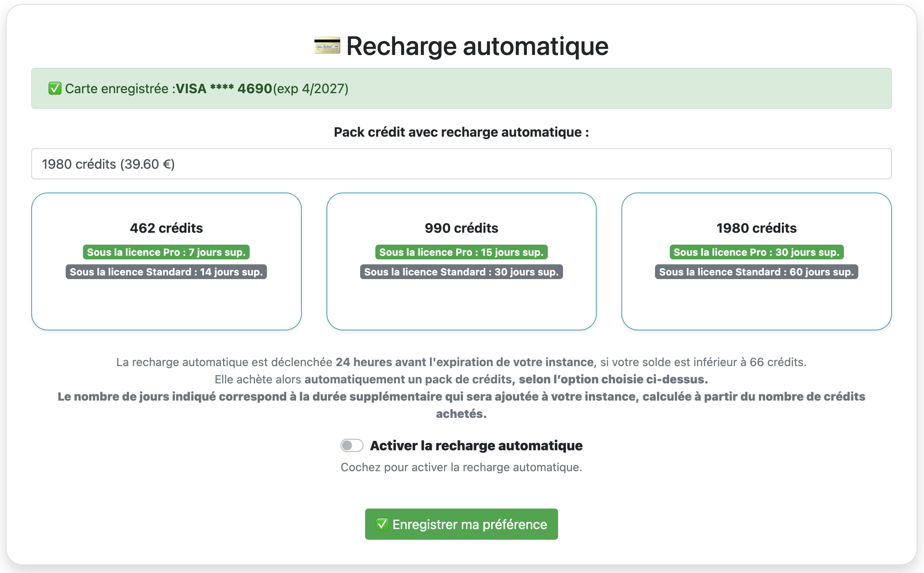Click 'Sous la licence Pro : 7 jours sup.' badge

pyautogui.click(x=166, y=252)
